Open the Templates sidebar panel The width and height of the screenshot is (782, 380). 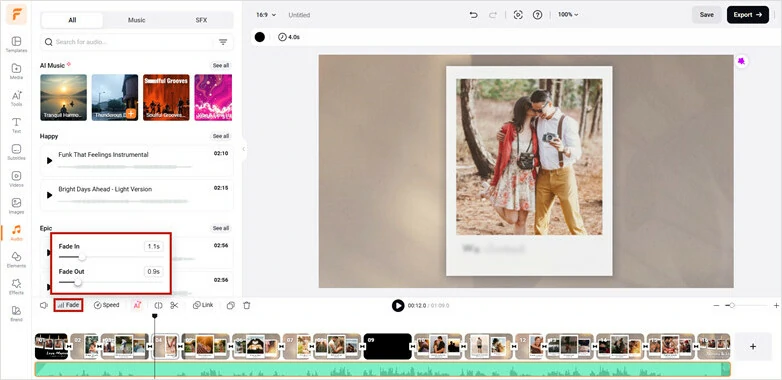coord(16,44)
